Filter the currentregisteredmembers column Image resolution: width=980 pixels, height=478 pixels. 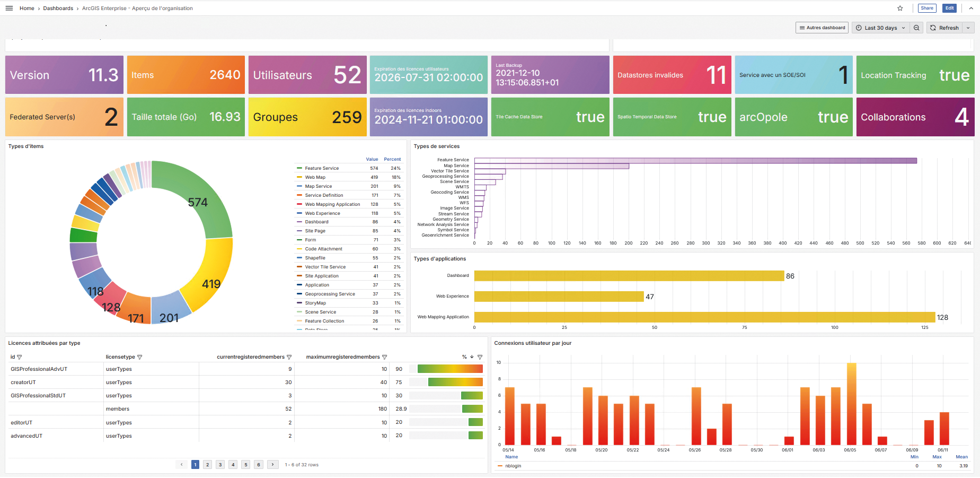click(x=289, y=357)
